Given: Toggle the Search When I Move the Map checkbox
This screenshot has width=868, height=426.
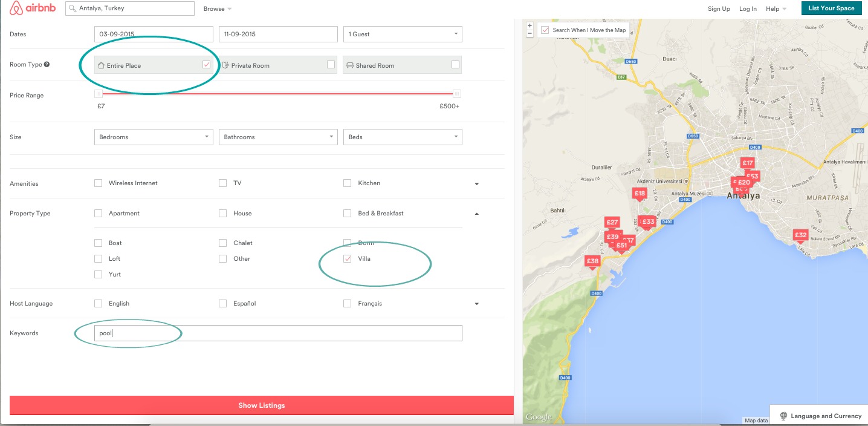Looking at the screenshot, I should pos(545,30).
